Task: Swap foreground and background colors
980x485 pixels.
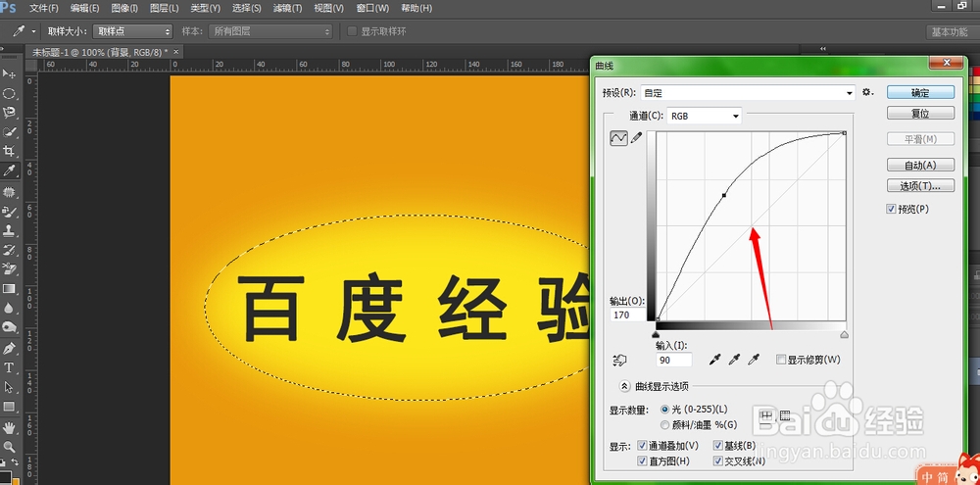Action: coord(17,463)
